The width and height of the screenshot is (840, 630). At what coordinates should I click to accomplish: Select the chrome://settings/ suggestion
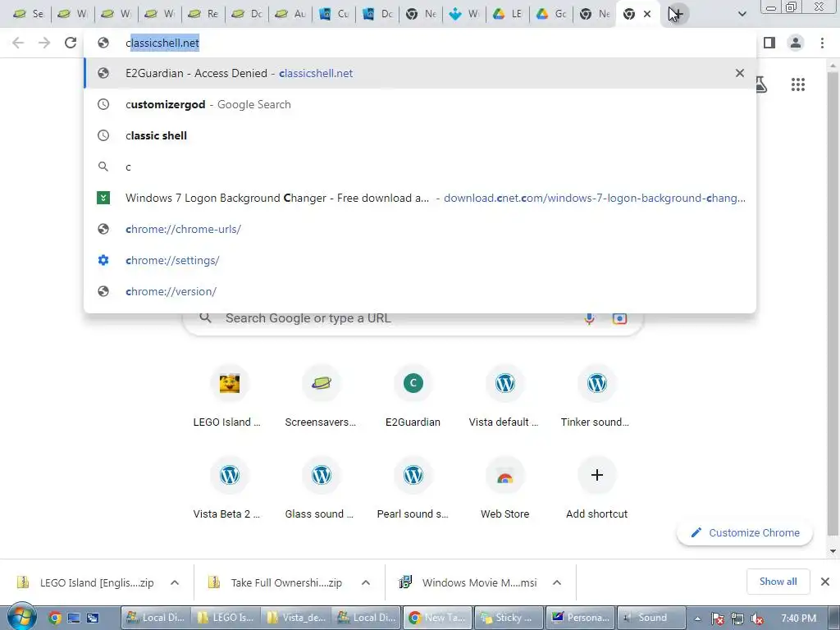pos(420,260)
